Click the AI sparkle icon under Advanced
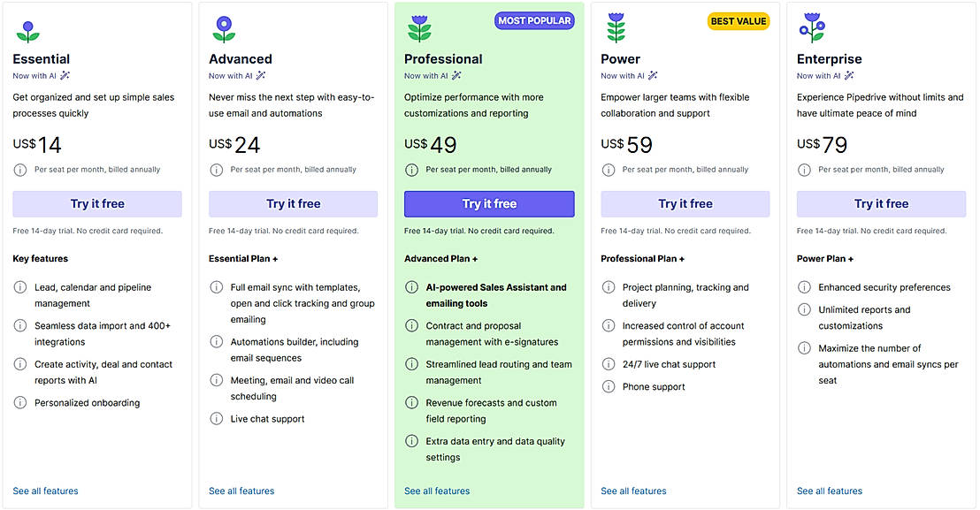The image size is (980, 510). pos(261,76)
